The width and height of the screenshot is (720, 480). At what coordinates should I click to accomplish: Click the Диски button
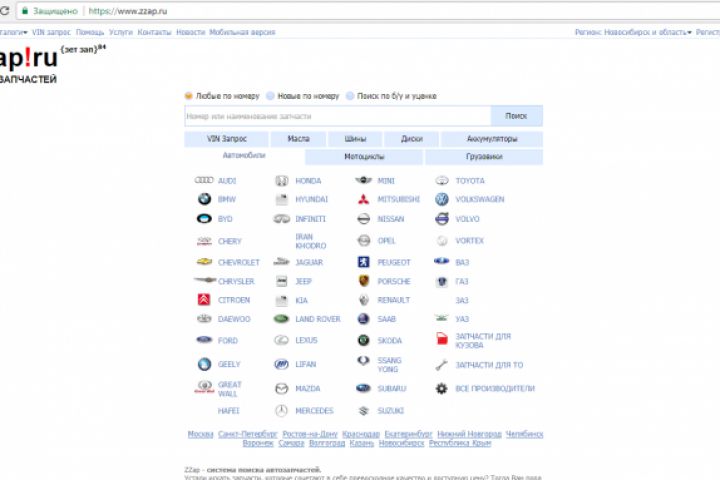[411, 139]
